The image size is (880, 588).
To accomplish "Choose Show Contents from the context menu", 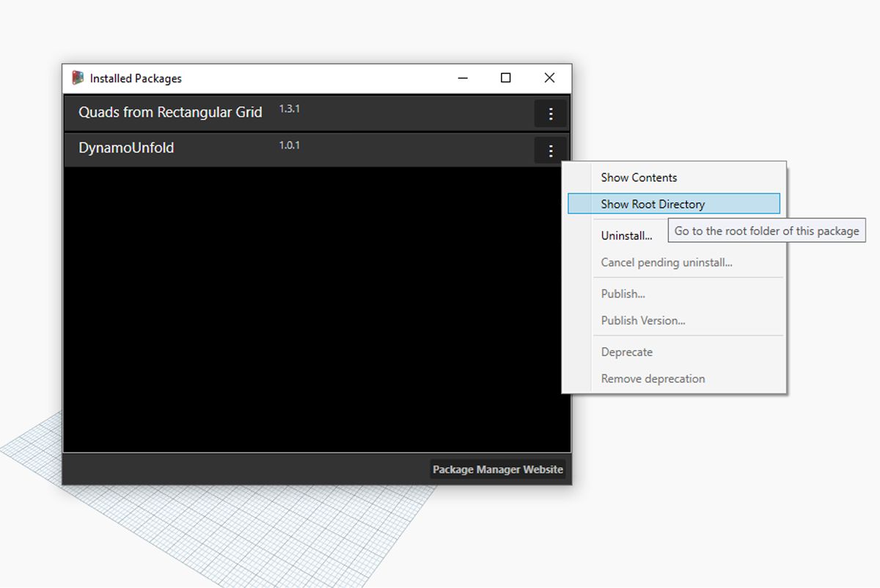I will tap(639, 177).
